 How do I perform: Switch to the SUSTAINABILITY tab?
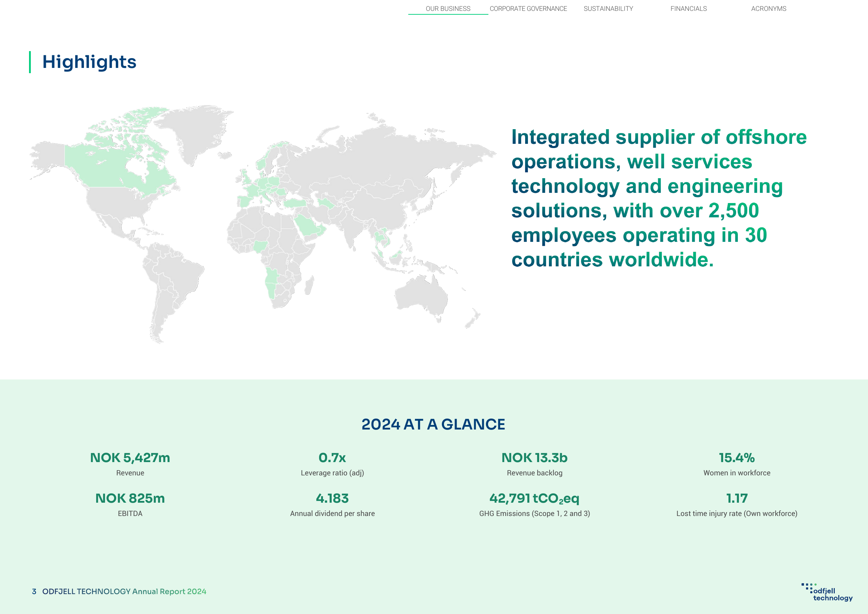click(x=608, y=9)
